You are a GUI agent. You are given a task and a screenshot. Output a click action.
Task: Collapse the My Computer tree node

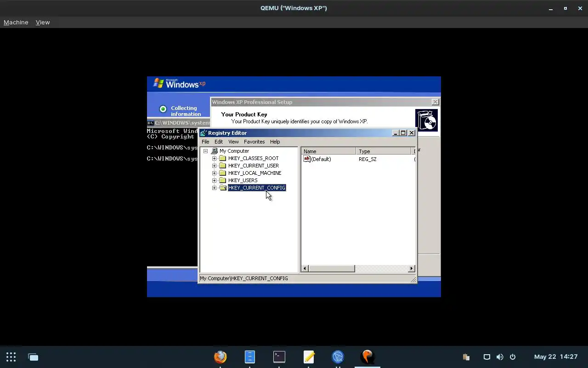(x=205, y=151)
